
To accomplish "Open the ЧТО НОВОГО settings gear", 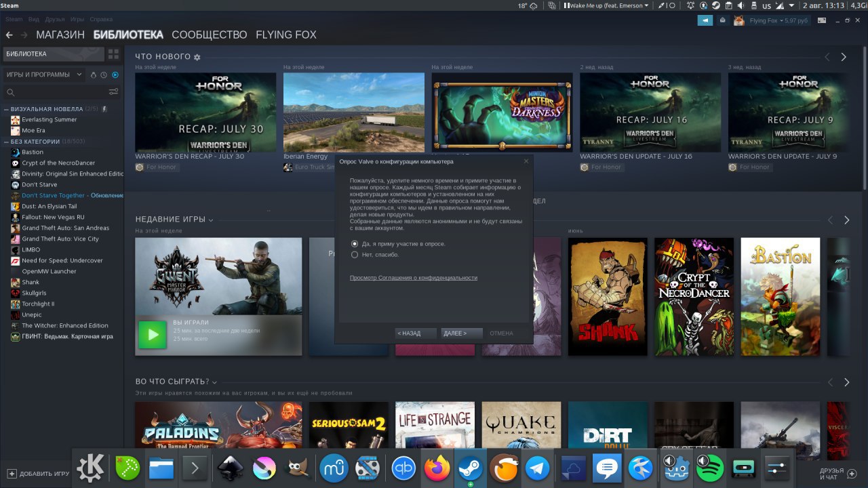I will [x=197, y=57].
